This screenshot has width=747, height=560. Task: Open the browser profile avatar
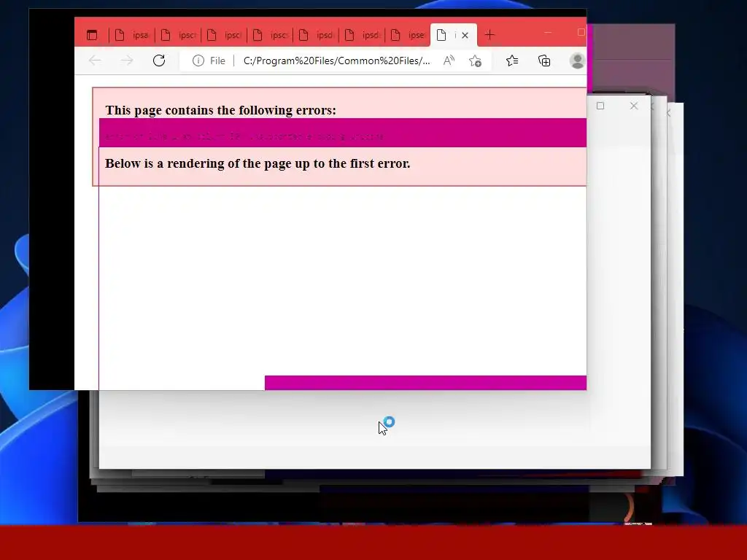tap(578, 61)
